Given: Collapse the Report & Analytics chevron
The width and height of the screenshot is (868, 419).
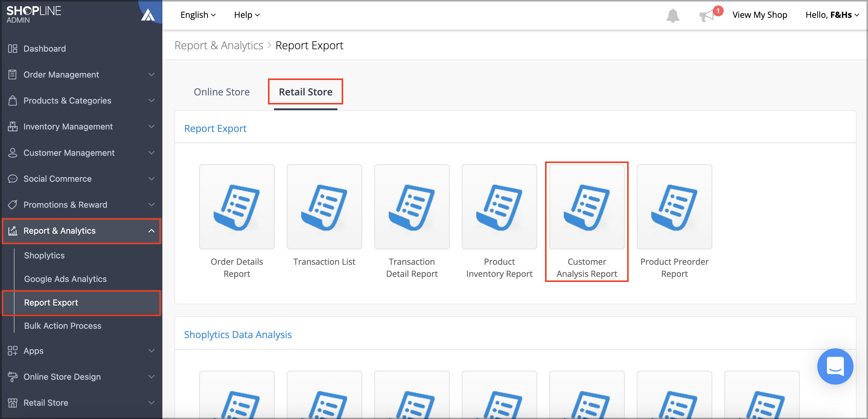Looking at the screenshot, I should (x=152, y=231).
